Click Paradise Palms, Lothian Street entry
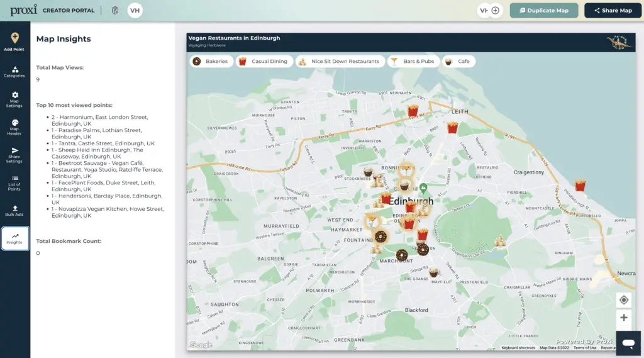Screen dimensions: 644x358 point(96,133)
